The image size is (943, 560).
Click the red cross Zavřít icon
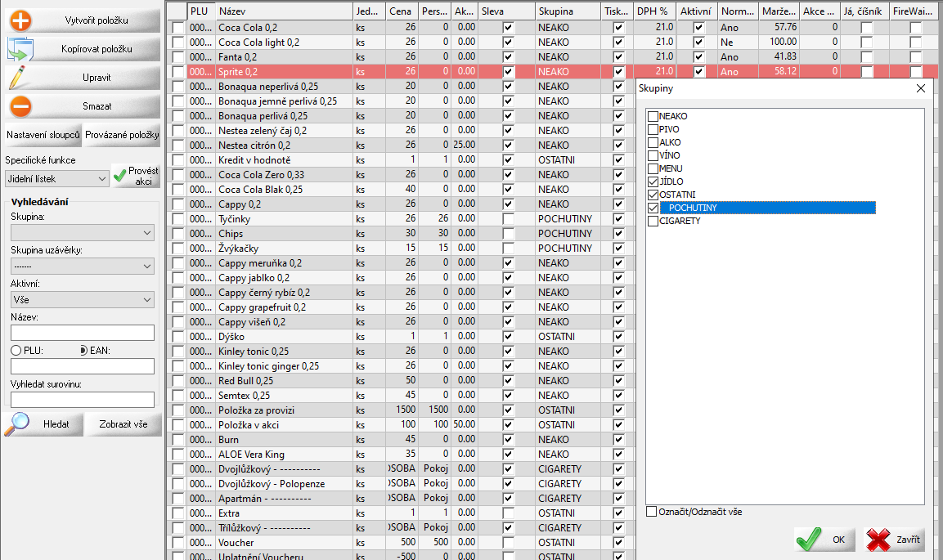[x=878, y=540]
